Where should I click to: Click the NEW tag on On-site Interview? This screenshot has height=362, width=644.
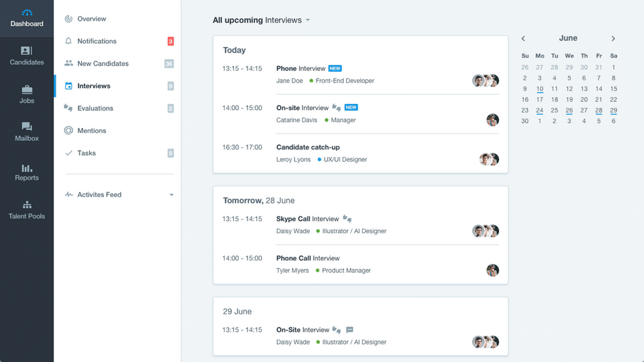pyautogui.click(x=351, y=107)
